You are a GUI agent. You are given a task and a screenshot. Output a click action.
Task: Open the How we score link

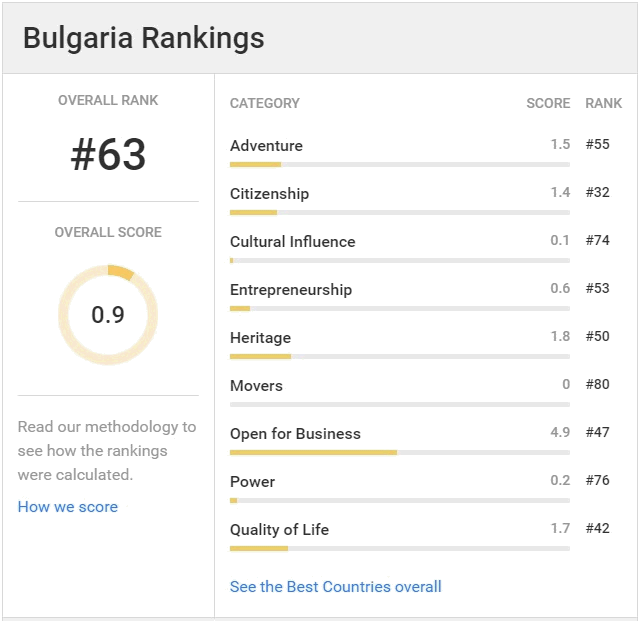(x=68, y=507)
